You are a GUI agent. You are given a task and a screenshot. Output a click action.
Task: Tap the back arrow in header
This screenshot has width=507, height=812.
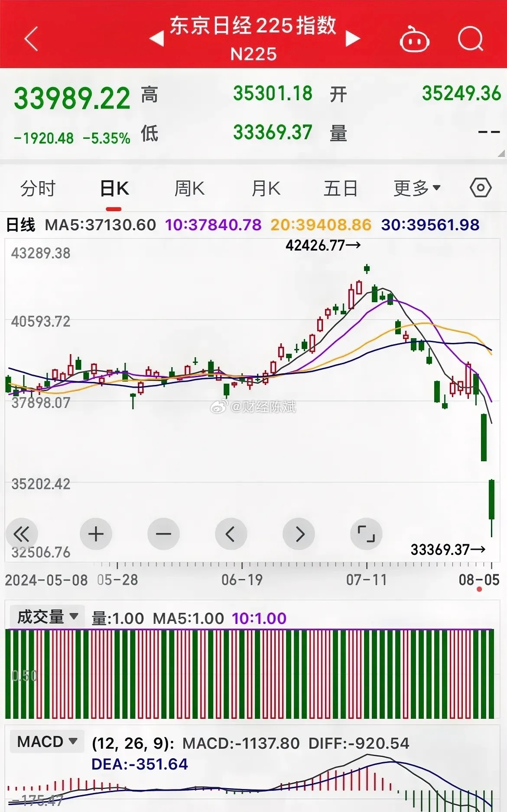click(31, 39)
